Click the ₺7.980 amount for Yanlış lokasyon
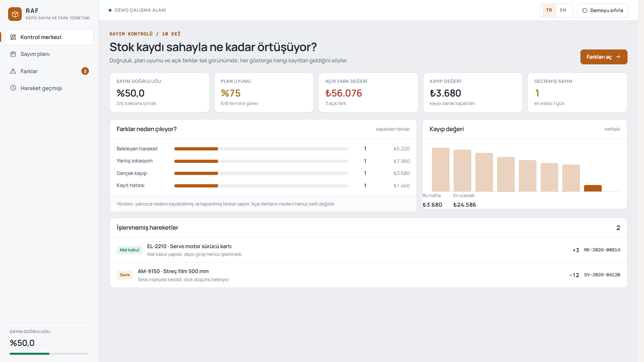Viewport: 644px width, 362px height. (x=402, y=161)
